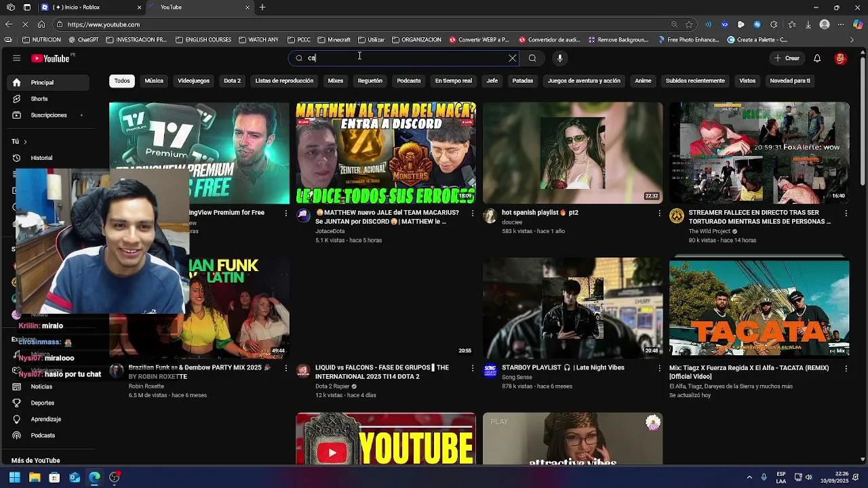The height and width of the screenshot is (488, 868).
Task: Open the YouTube hamburger guide menu
Action: pyautogui.click(x=16, y=58)
